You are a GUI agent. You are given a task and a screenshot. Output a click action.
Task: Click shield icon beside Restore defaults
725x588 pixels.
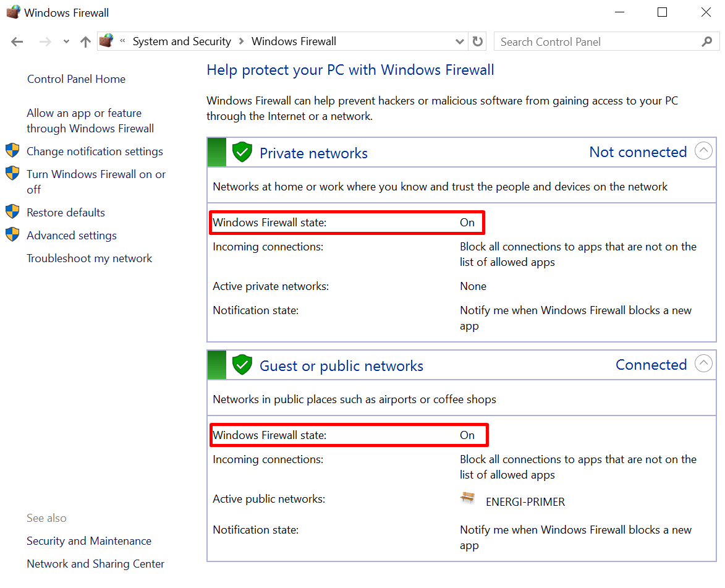coord(12,211)
